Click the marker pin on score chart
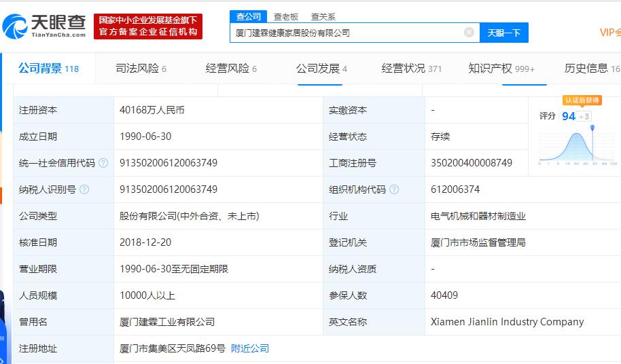 click(x=592, y=128)
